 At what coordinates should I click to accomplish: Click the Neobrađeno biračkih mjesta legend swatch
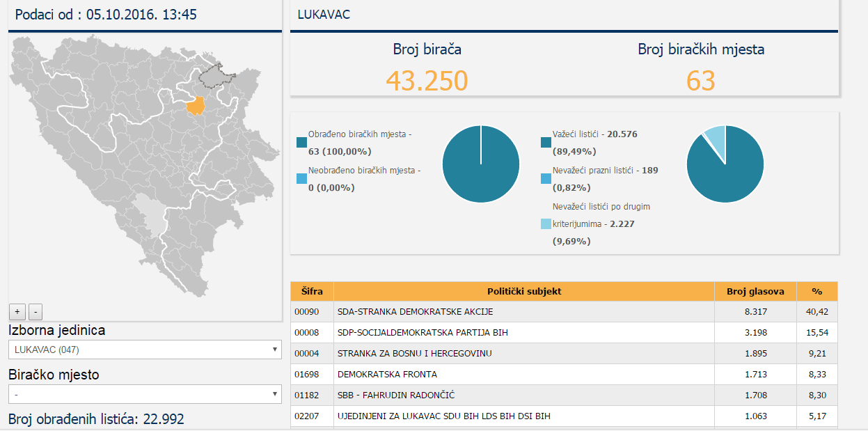[301, 179]
